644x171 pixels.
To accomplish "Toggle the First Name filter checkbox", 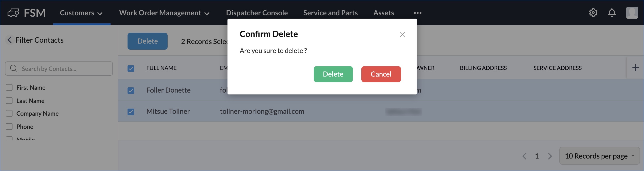I will coord(9,88).
